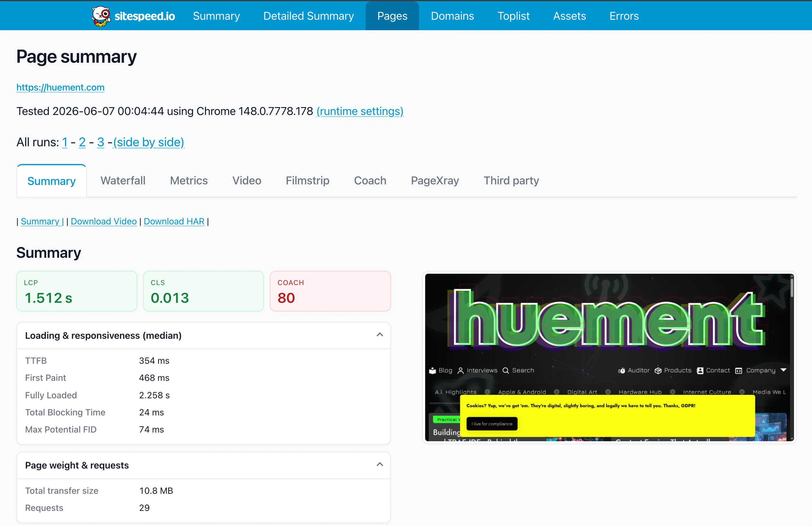Click the Contact icon in screenshot

click(x=700, y=370)
